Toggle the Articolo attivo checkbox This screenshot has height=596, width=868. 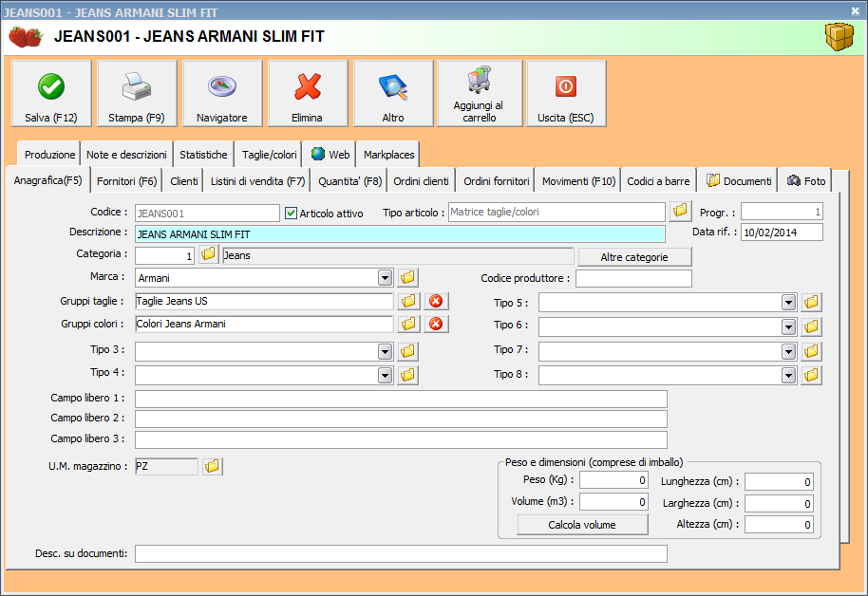[292, 213]
